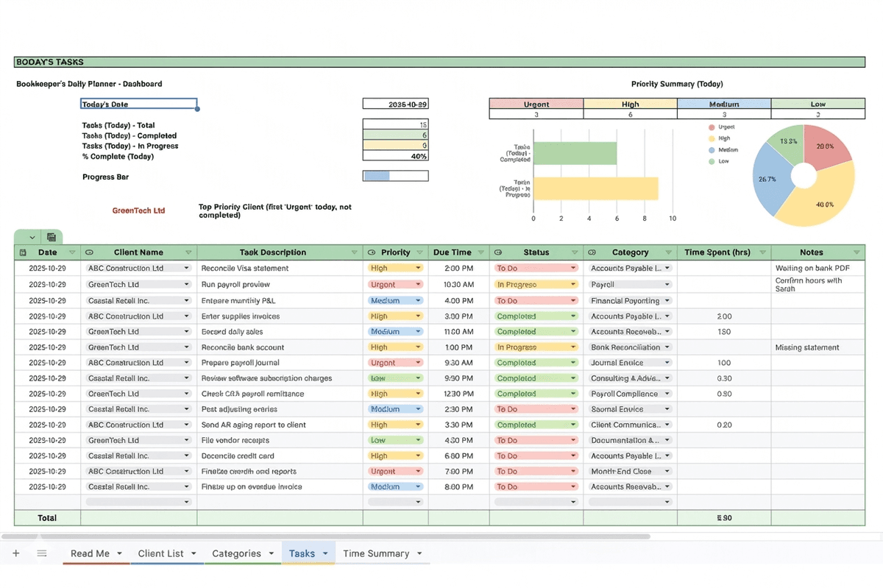Screen dimensions: 883x588
Task: Open the Status column filter arrow
Action: point(575,252)
